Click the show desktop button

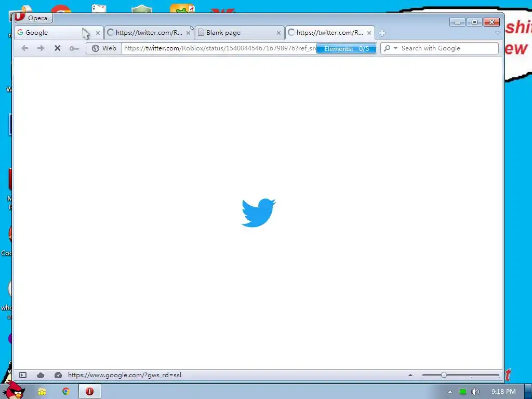click(x=528, y=392)
